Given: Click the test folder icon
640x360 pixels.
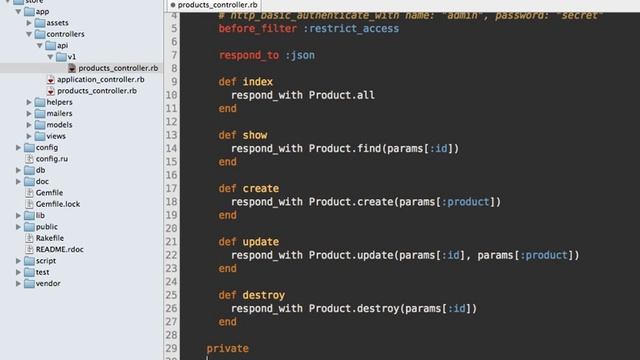Looking at the screenshot, I should pyautogui.click(x=29, y=272).
